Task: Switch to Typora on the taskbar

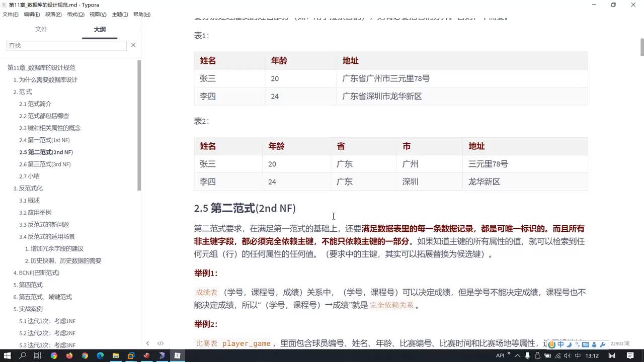Action: tap(178, 355)
